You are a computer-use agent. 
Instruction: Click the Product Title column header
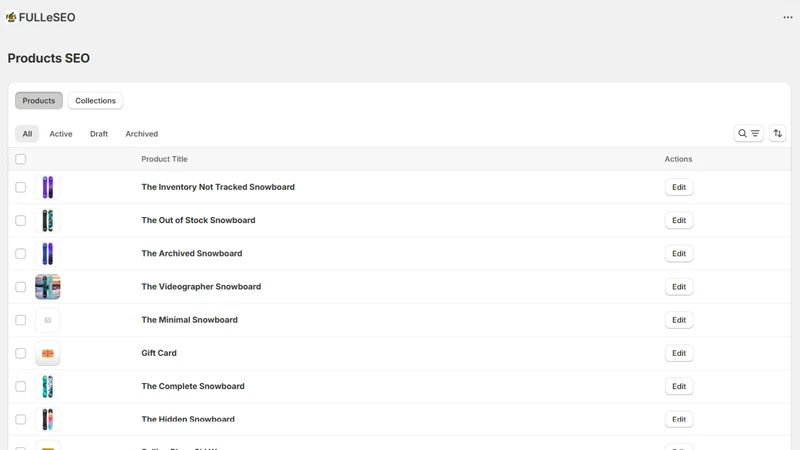[164, 159]
